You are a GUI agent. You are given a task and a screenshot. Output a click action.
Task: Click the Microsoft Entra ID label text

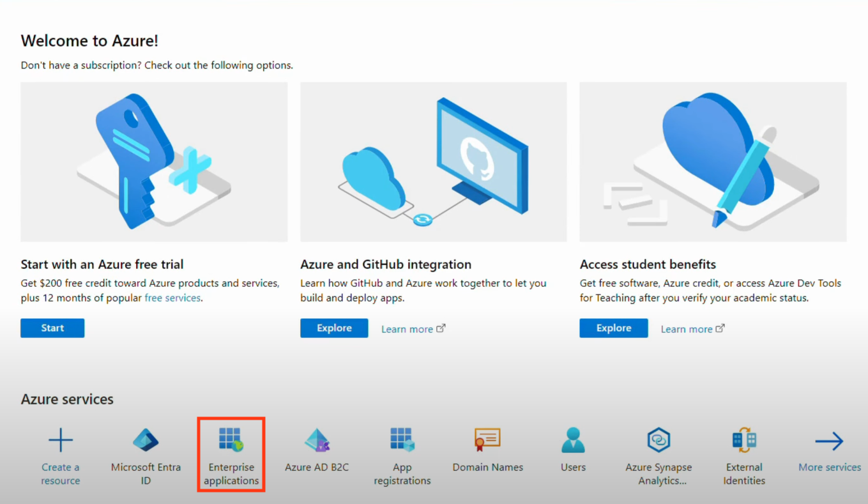click(x=146, y=474)
